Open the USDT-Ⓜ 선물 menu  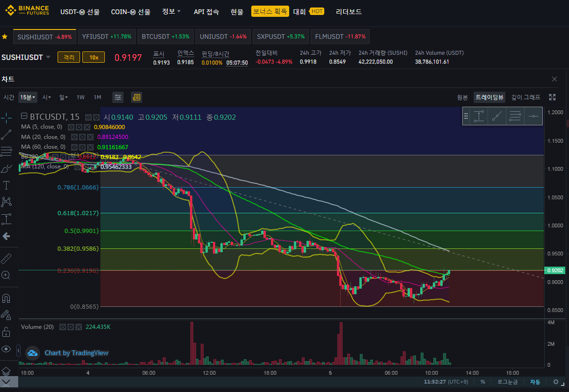coord(80,12)
